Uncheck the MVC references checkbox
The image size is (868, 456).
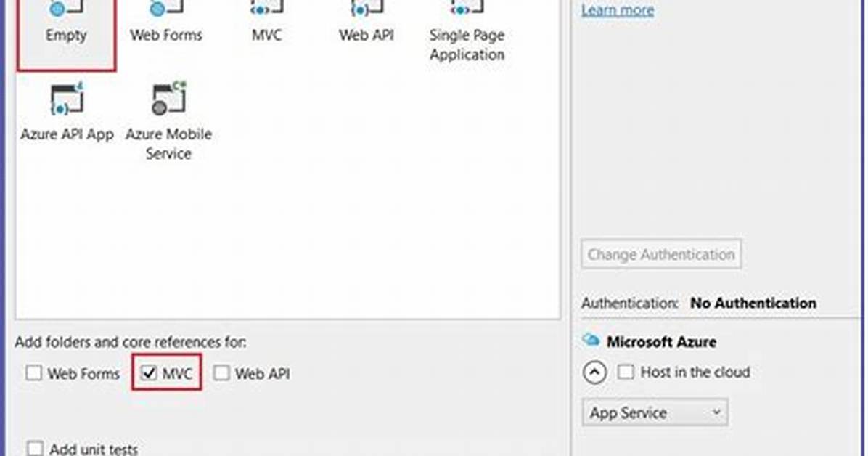pos(149,373)
